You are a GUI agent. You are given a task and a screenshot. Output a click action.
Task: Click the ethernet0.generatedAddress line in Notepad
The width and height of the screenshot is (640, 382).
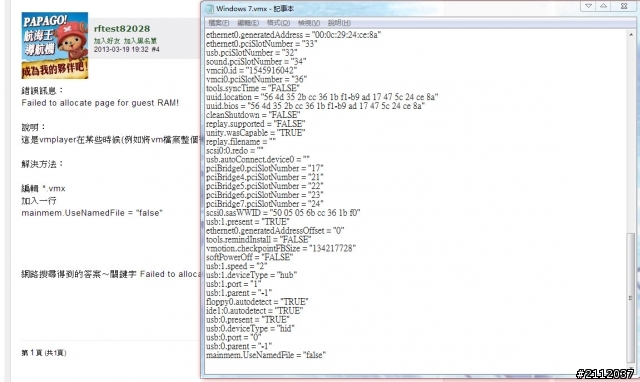293,35
